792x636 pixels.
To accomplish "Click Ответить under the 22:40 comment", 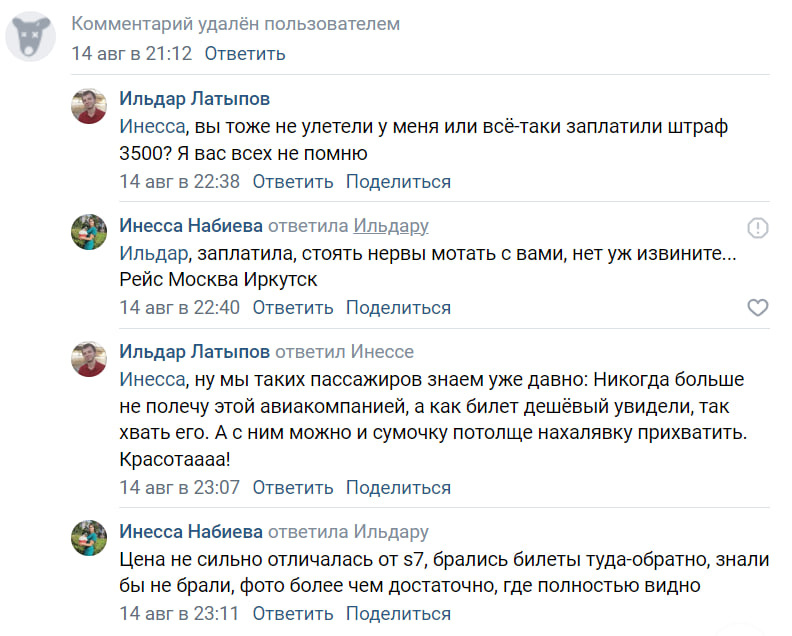I will (x=293, y=307).
